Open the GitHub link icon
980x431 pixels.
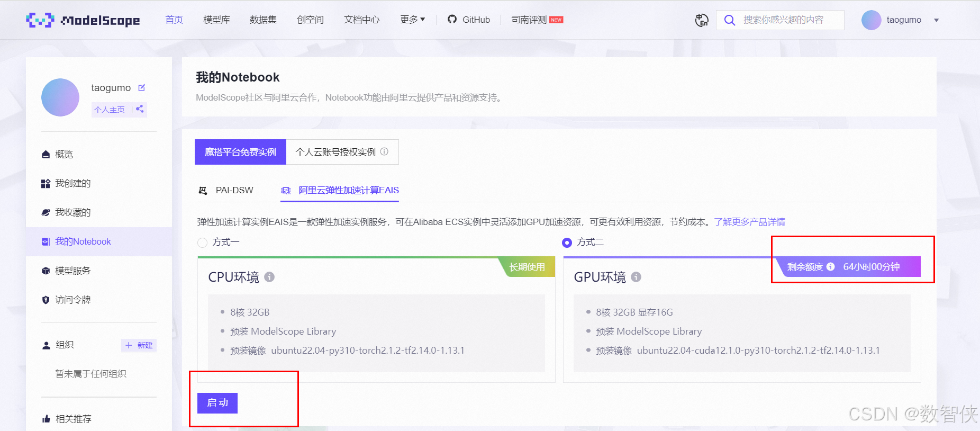pos(452,20)
